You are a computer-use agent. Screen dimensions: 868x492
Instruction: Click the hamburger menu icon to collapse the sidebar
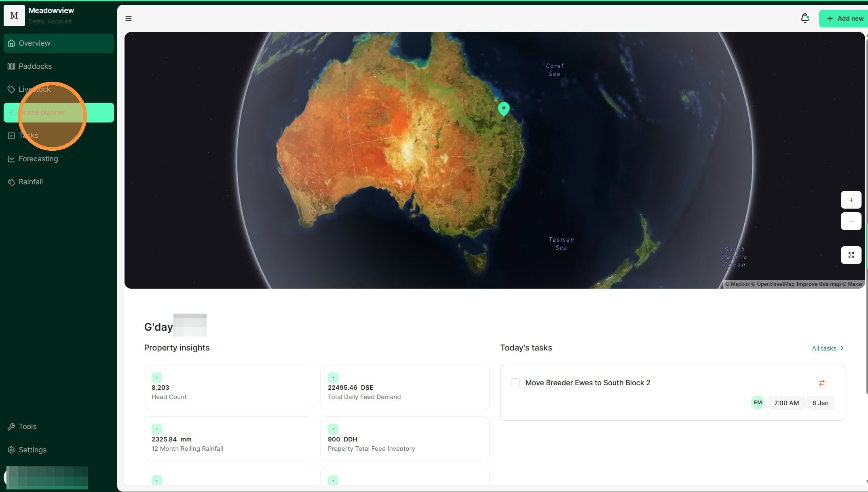129,19
